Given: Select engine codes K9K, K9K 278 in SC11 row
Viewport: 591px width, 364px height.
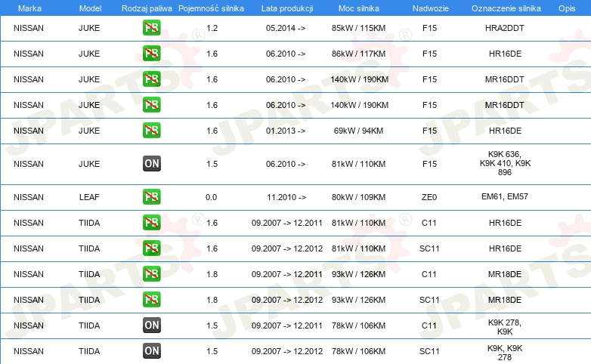Looking at the screenshot, I should pos(505,353).
